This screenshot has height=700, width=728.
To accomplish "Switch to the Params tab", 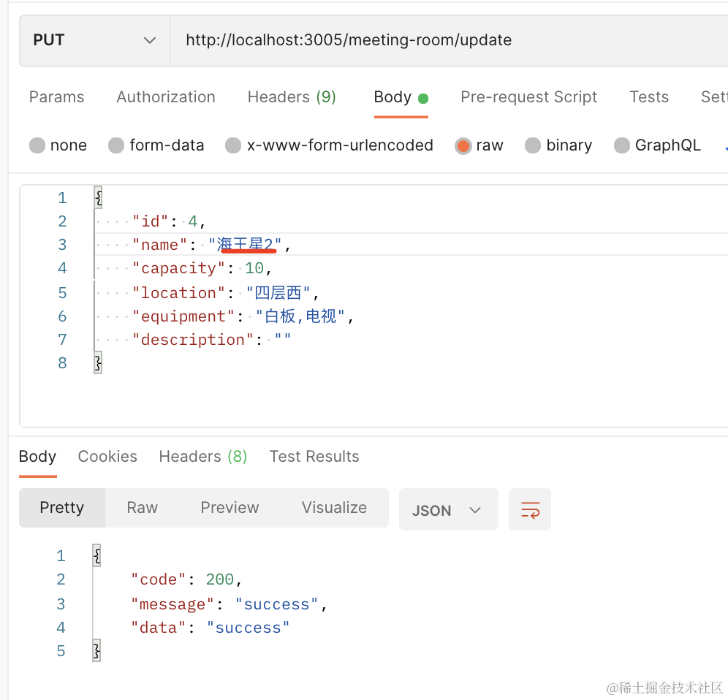I will coord(56,97).
